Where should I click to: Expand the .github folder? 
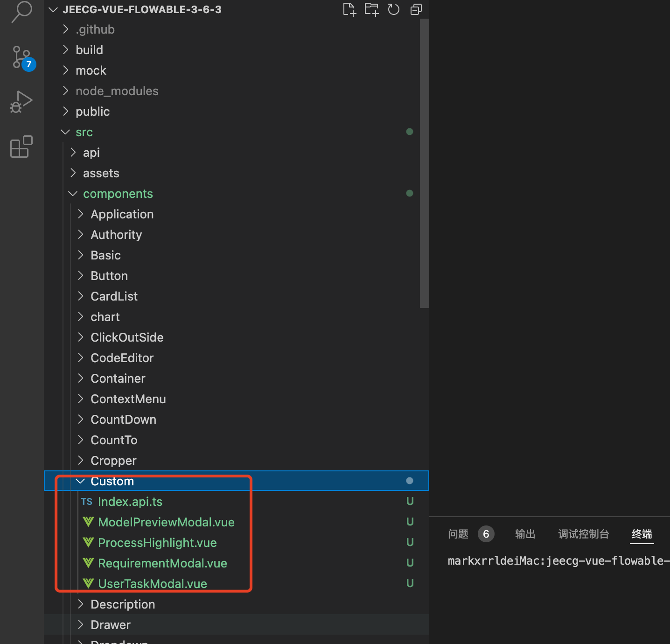coord(66,29)
